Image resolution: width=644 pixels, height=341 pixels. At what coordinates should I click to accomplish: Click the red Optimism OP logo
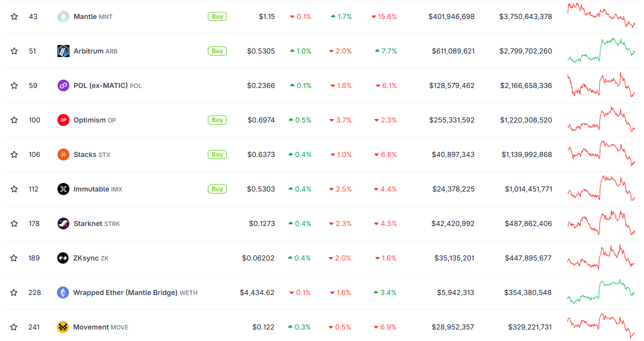click(x=63, y=120)
